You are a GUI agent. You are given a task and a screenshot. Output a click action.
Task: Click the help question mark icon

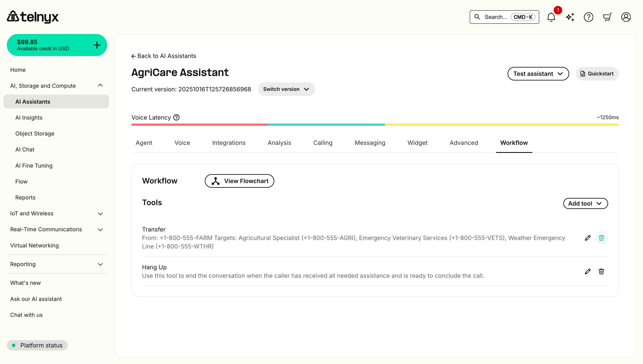tap(588, 17)
